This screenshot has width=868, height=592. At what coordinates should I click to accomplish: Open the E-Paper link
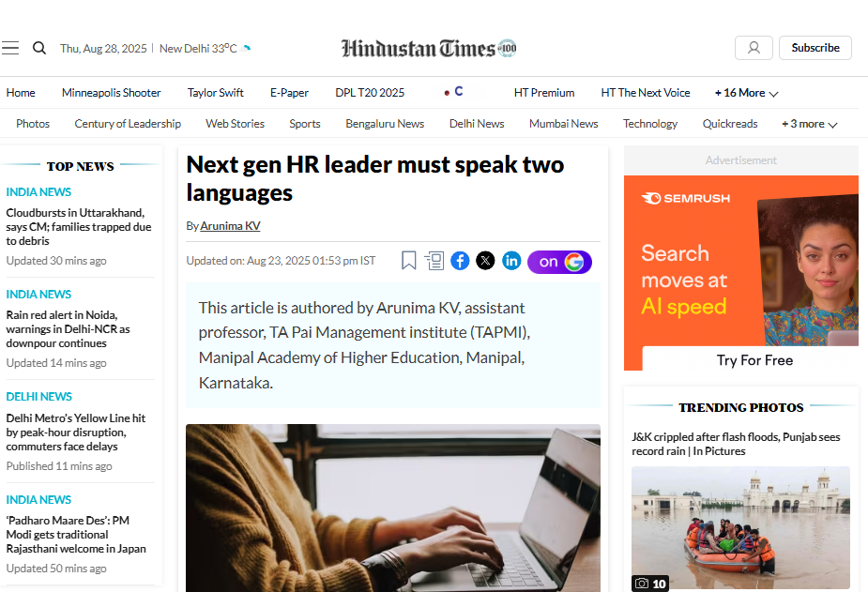289,93
